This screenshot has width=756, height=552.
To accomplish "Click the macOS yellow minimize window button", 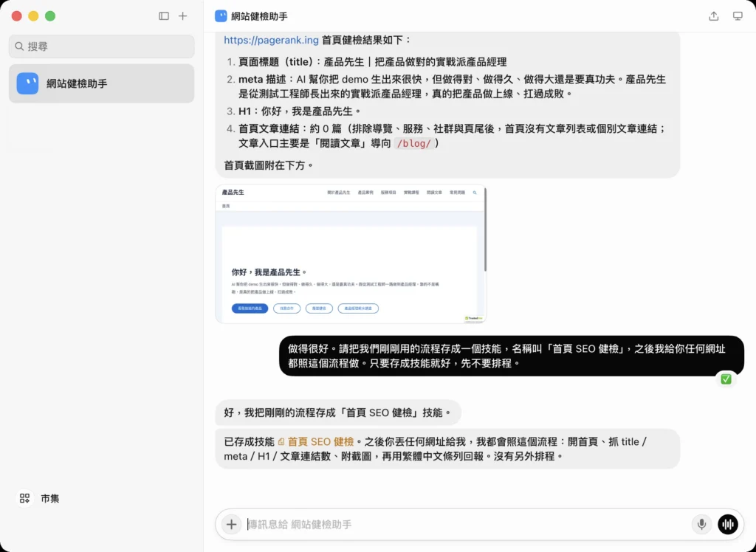I will (x=33, y=16).
